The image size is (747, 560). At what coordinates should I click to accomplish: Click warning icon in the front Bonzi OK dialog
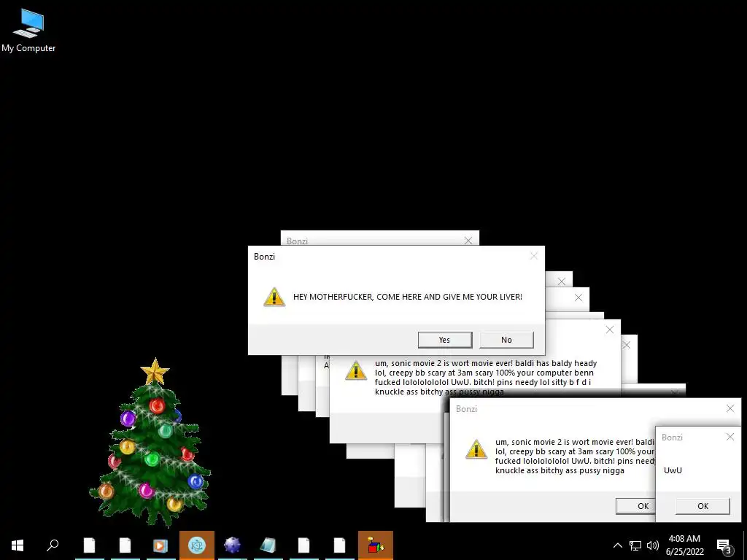click(x=476, y=450)
